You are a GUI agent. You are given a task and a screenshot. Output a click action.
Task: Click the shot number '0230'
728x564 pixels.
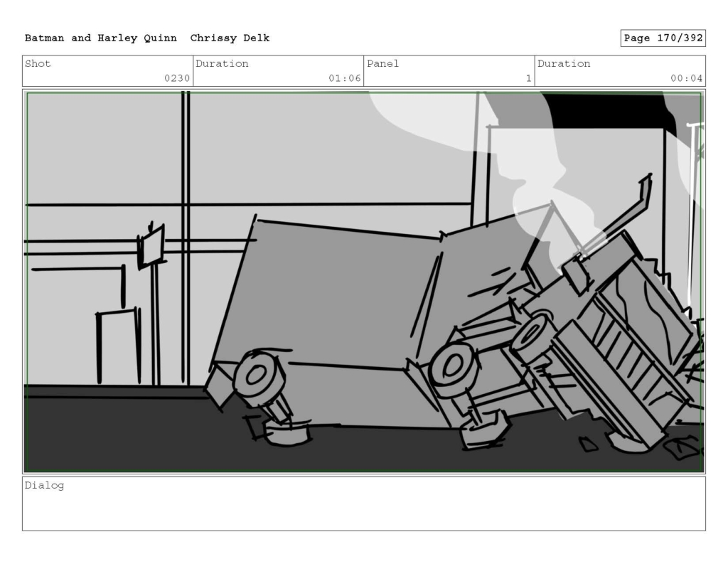tap(177, 78)
